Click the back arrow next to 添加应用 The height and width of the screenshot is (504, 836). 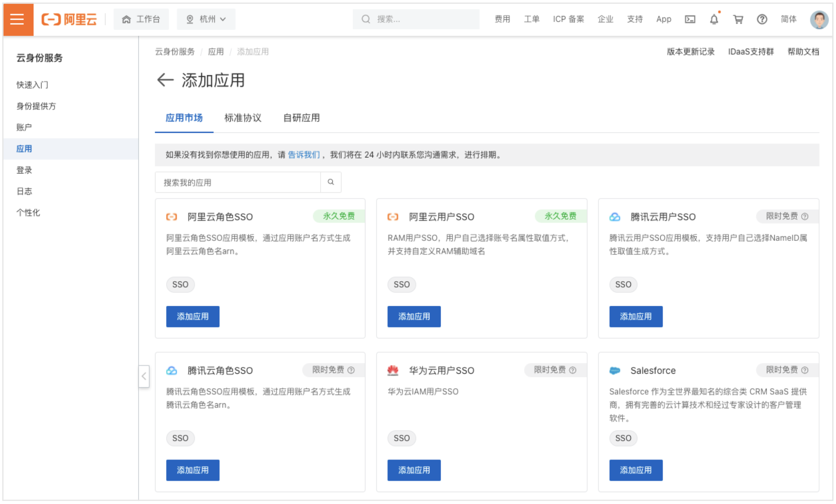pos(165,80)
